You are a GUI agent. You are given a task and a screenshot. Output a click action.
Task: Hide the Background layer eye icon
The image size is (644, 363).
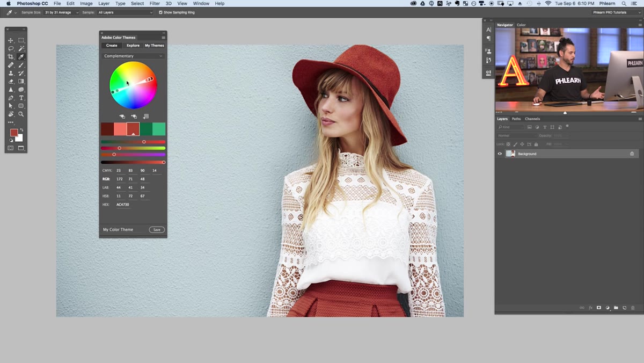click(x=500, y=154)
